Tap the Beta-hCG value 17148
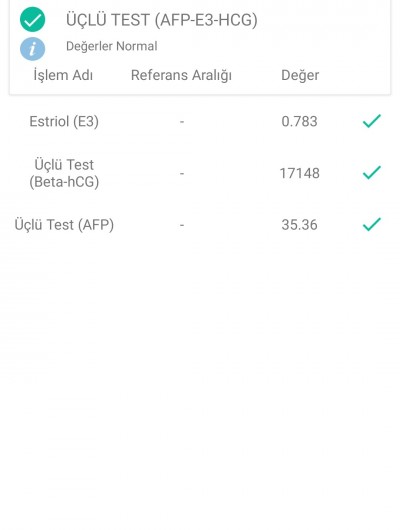 coord(300,173)
